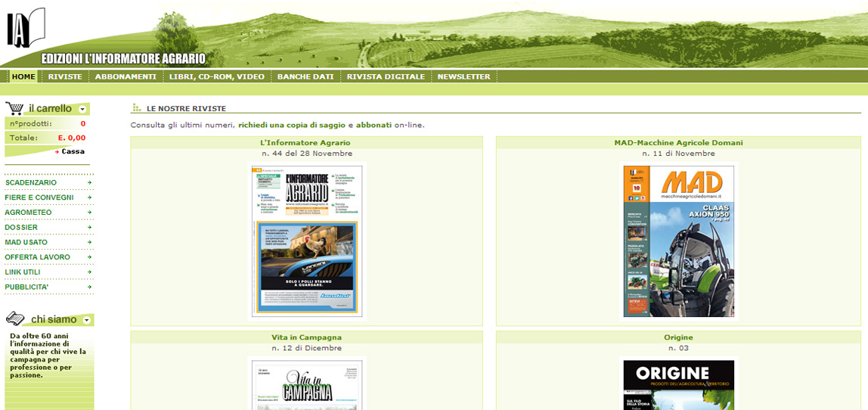This screenshot has width=868, height=410.
Task: Open MAD USATO sidebar link
Action: pyautogui.click(x=26, y=242)
